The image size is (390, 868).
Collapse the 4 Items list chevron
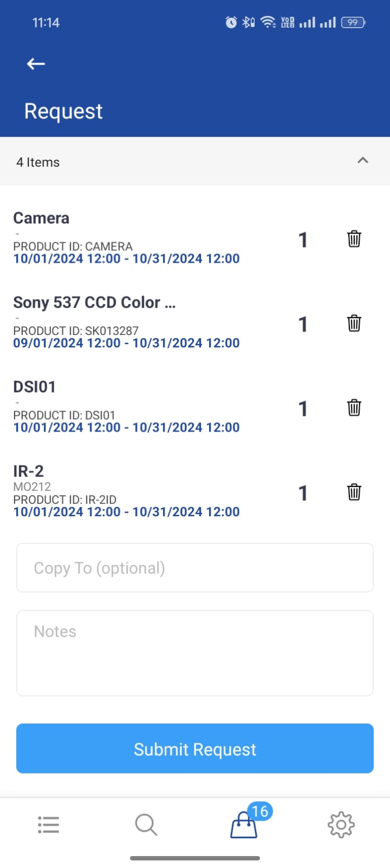[x=363, y=161]
